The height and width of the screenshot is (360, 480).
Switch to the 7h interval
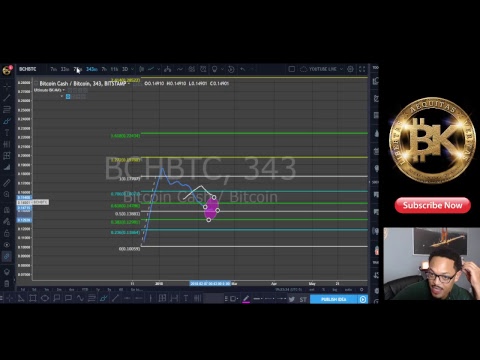pyautogui.click(x=104, y=69)
